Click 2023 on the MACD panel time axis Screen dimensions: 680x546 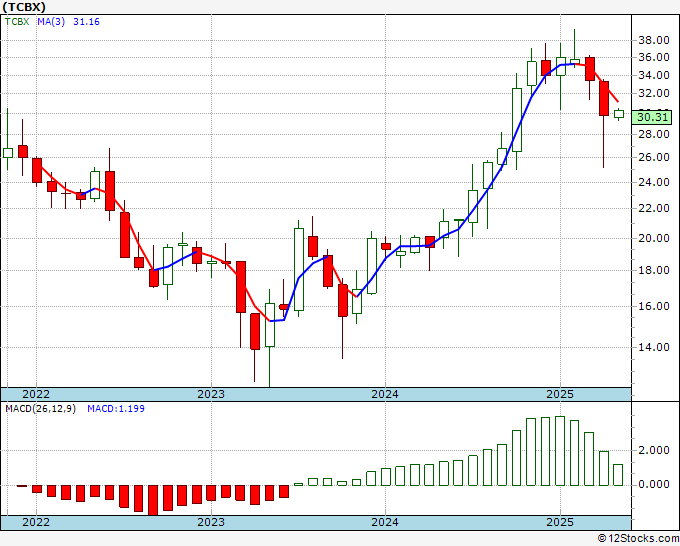pyautogui.click(x=211, y=522)
